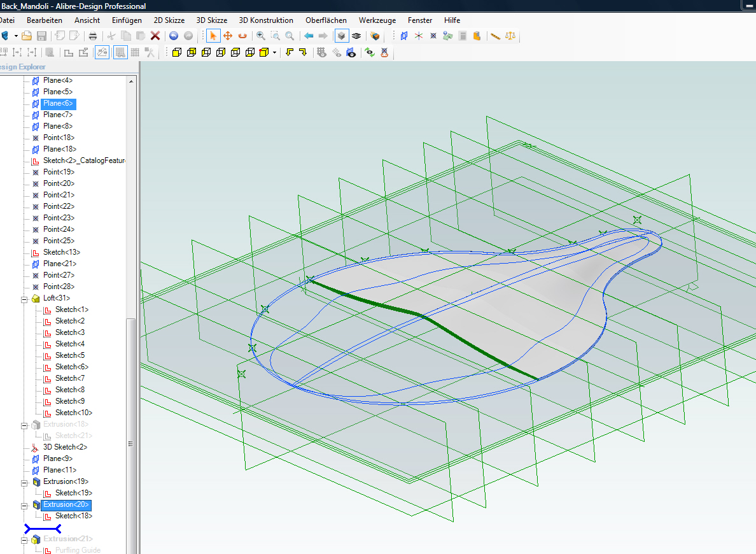Toggle the black wireframe display mode
The width and height of the screenshot is (756, 554).
pos(356,36)
